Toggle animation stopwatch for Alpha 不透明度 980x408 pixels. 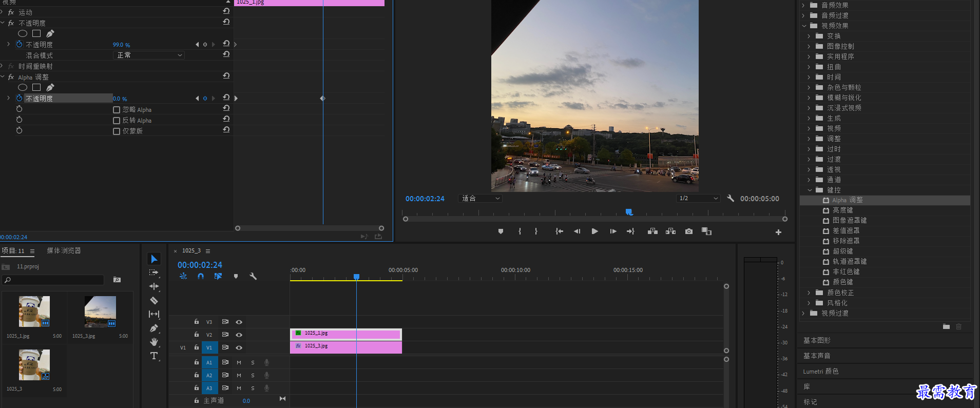pos(20,98)
